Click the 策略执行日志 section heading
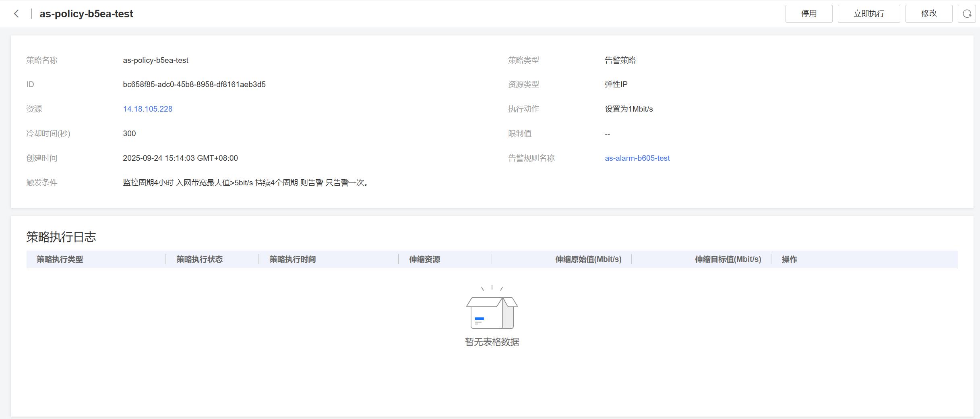This screenshot has height=419, width=980. (61, 236)
